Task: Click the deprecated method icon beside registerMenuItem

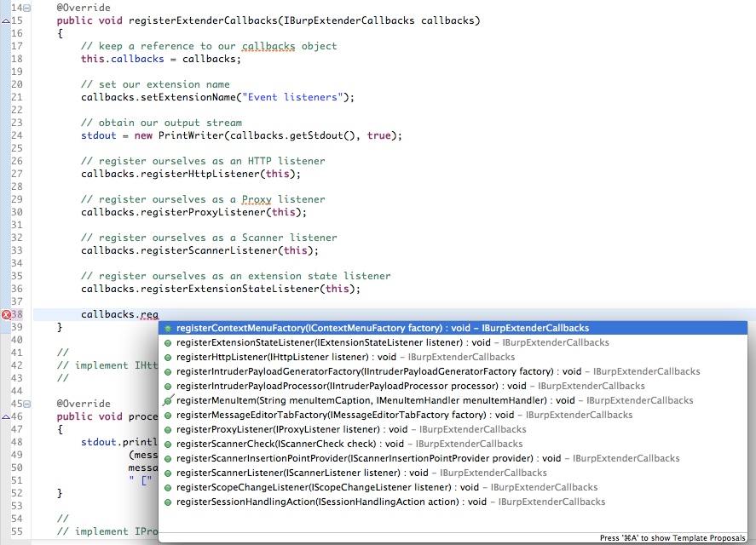Action: tap(168, 400)
